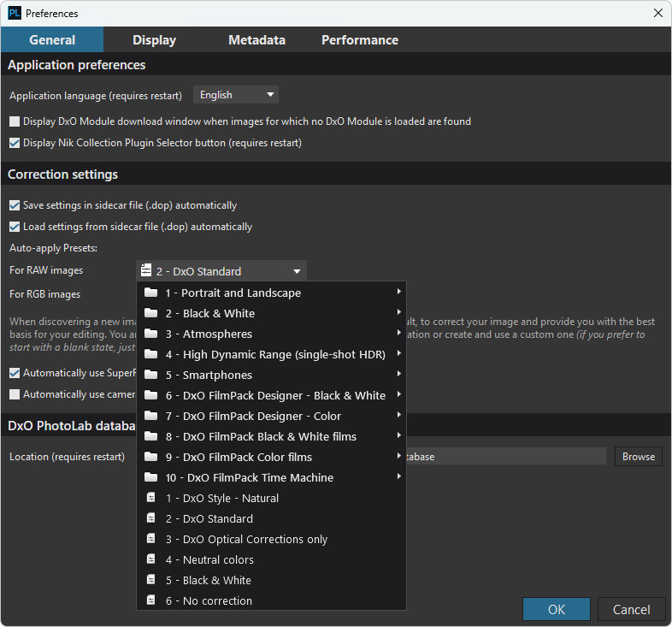Switch to the Display tab
This screenshot has height=627, width=672.
(x=154, y=40)
